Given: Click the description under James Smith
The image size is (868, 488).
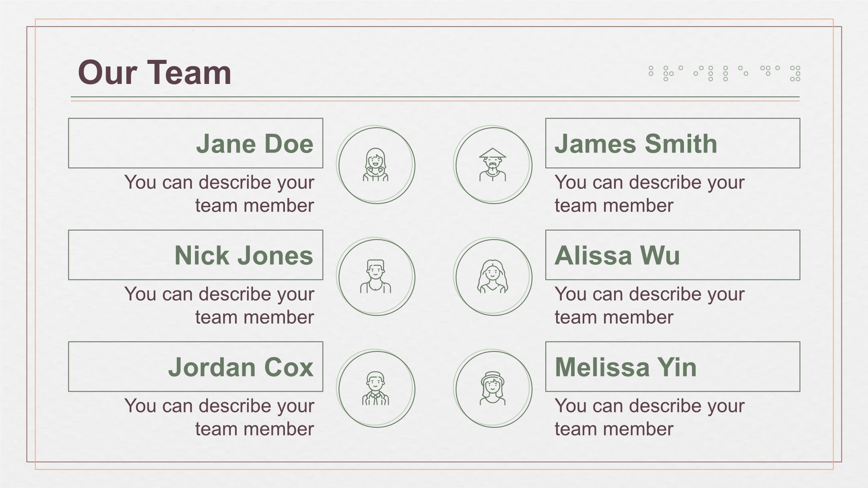Looking at the screenshot, I should (x=650, y=194).
